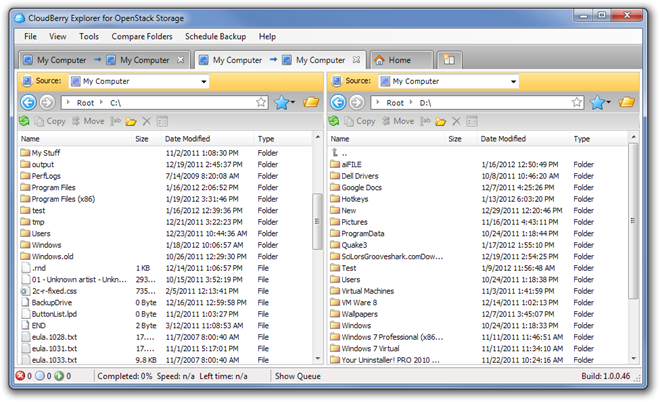Click the red error count icon in status bar
The height and width of the screenshot is (402, 660).
(20, 375)
